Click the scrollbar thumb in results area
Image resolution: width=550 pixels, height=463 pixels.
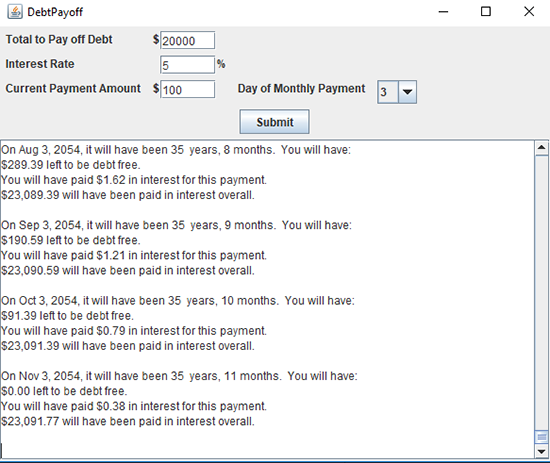[x=542, y=437]
